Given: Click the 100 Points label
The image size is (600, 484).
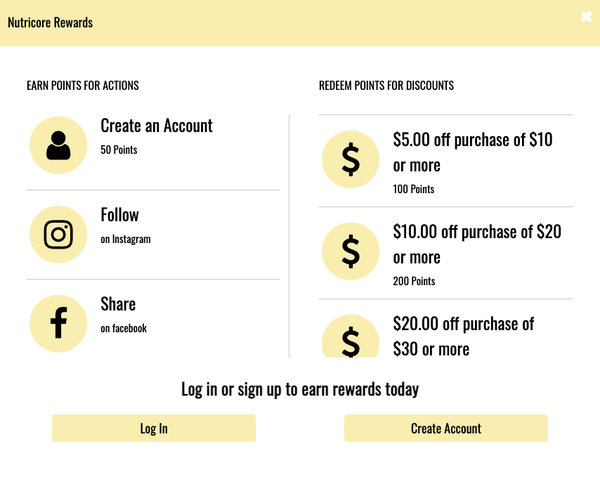Looking at the screenshot, I should coord(414,189).
